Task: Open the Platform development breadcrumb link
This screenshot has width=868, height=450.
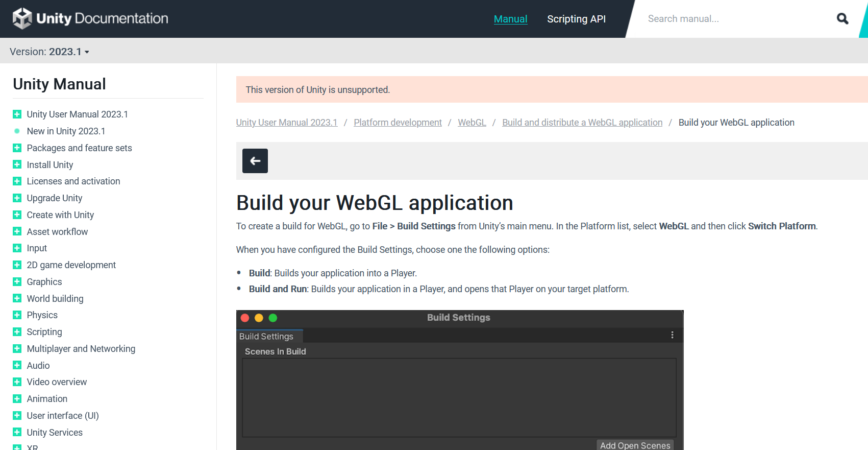Action: 398,123
